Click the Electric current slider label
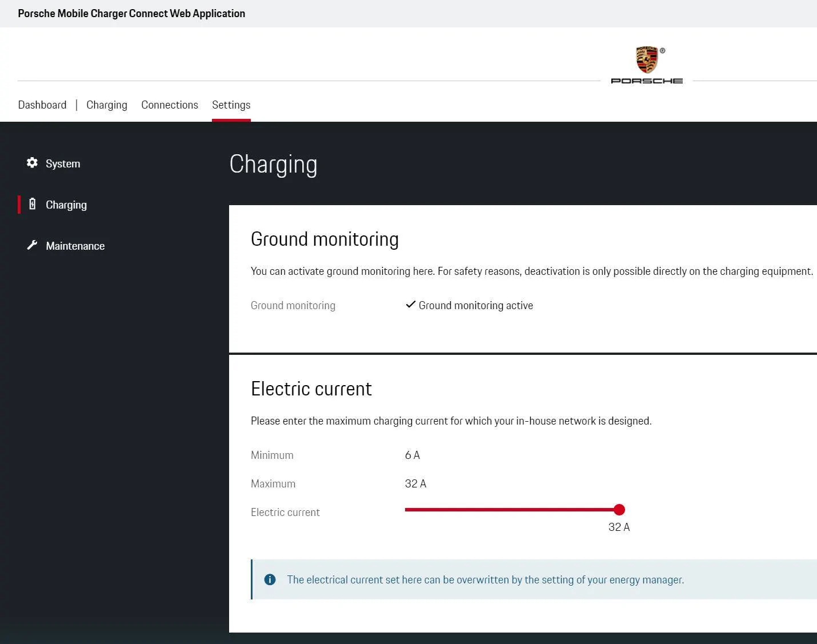Screen dimensions: 817x644 point(285,512)
